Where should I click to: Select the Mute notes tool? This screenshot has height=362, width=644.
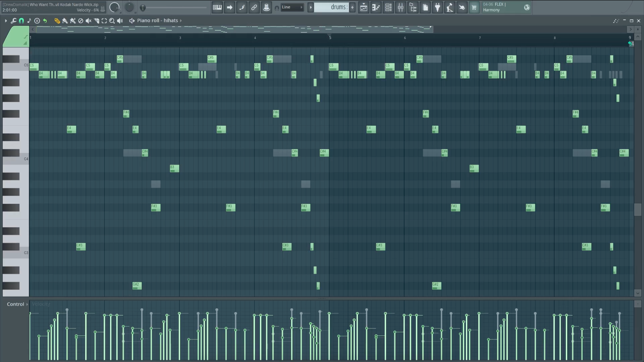[88, 21]
